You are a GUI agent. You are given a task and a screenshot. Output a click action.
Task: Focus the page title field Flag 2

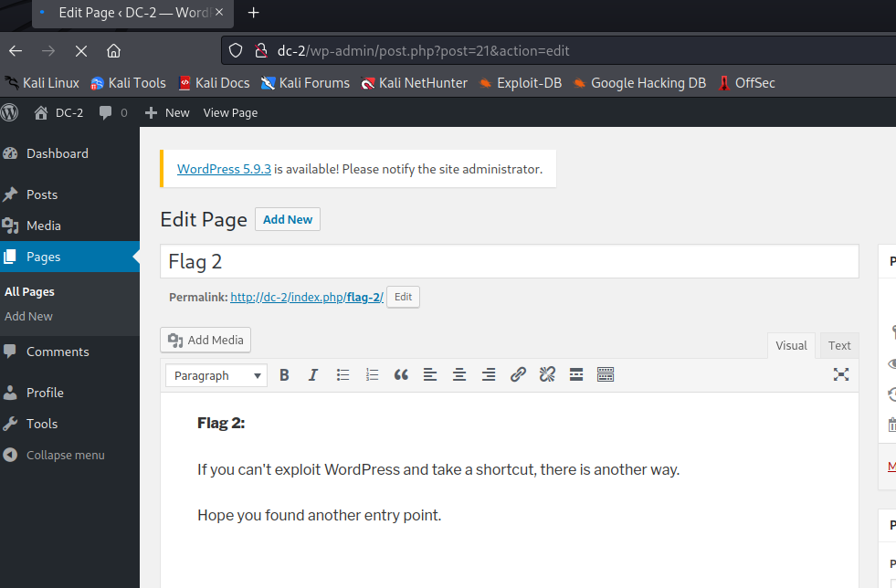[x=510, y=262]
